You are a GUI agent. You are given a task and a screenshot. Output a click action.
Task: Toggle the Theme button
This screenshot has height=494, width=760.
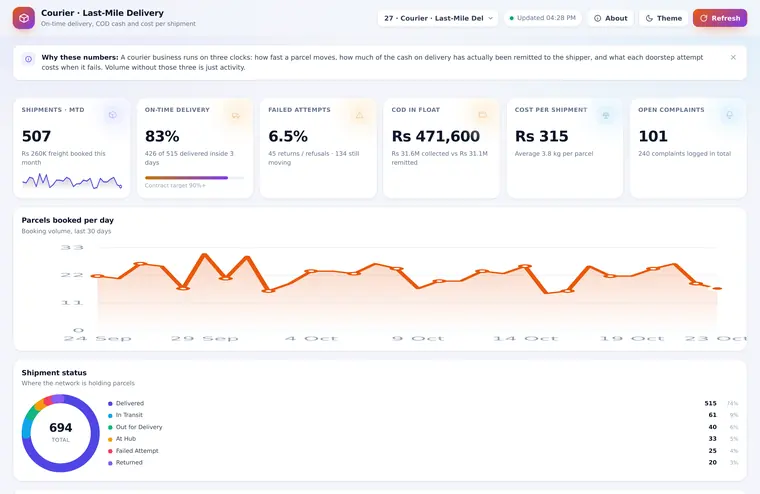(664, 18)
